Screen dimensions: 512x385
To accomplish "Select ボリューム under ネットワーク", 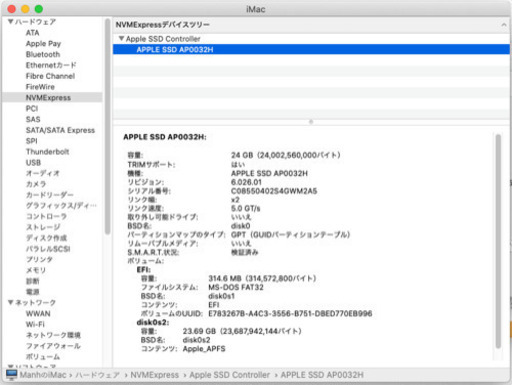I will 43,357.
